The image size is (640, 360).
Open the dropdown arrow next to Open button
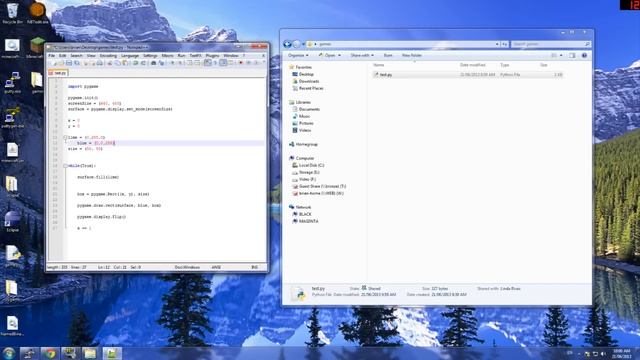[339, 55]
